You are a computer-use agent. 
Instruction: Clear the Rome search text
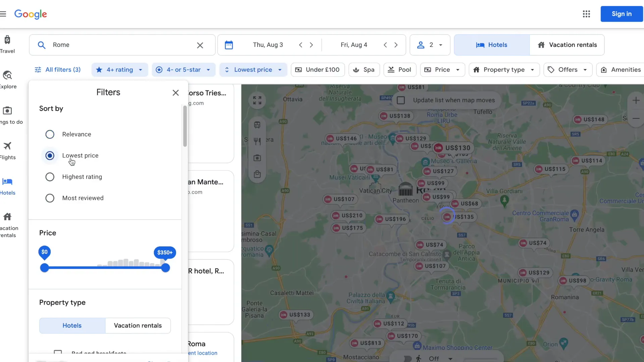pyautogui.click(x=200, y=45)
